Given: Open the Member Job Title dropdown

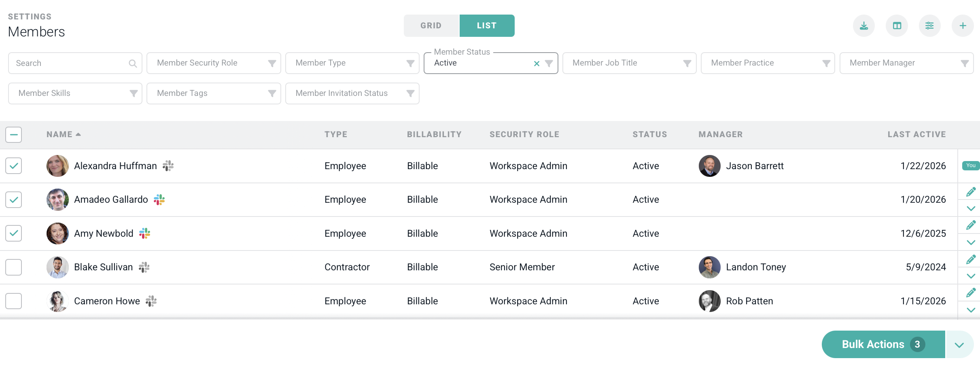Looking at the screenshot, I should point(629,63).
